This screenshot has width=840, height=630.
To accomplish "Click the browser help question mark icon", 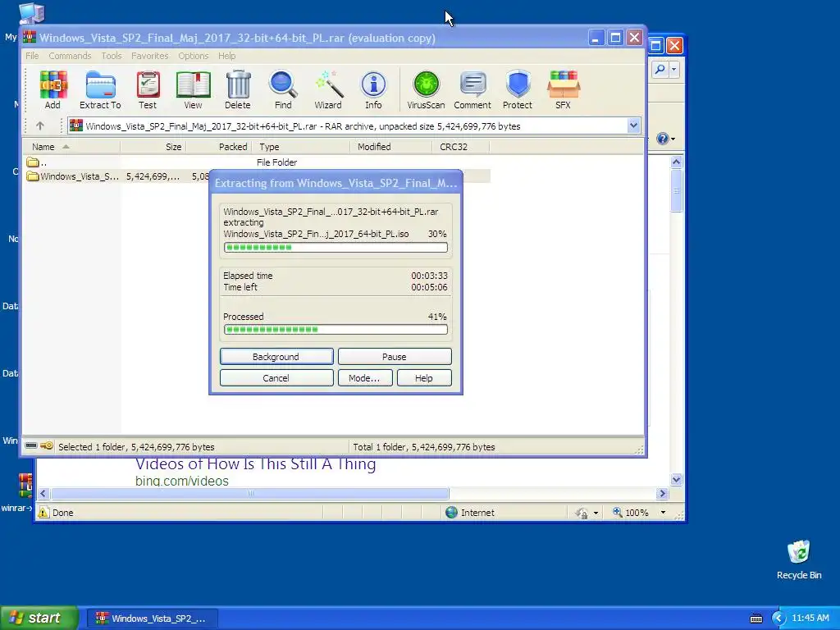I will coord(663,139).
